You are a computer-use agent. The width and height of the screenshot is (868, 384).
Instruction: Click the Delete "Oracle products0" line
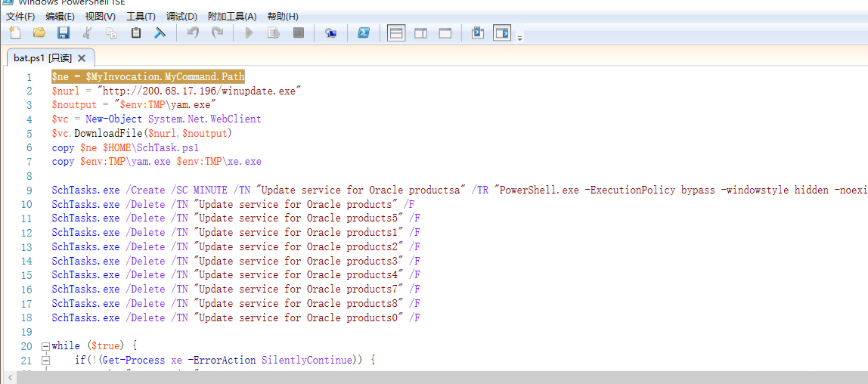236,318
